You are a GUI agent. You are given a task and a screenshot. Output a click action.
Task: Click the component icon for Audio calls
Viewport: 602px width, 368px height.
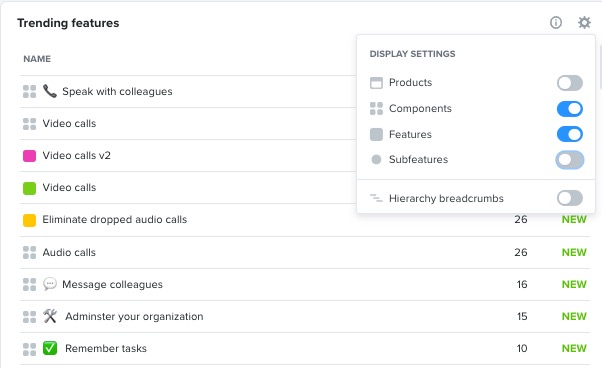pyautogui.click(x=30, y=252)
